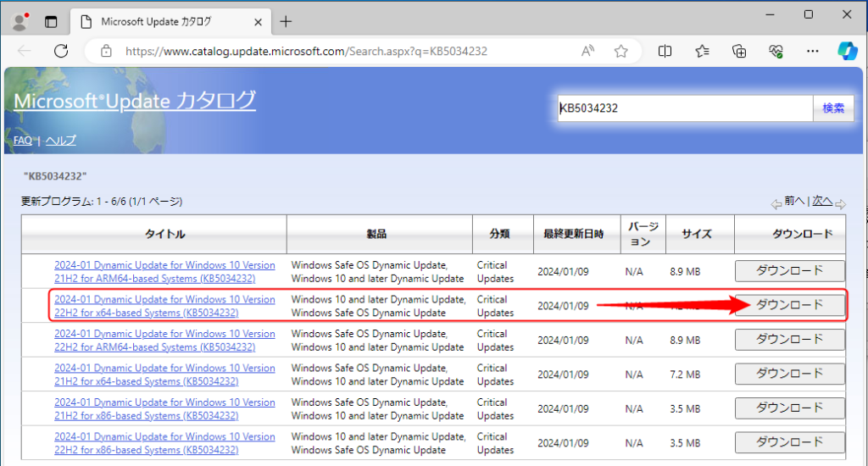
Task: Open the tab actions menu icon
Action: (51, 21)
